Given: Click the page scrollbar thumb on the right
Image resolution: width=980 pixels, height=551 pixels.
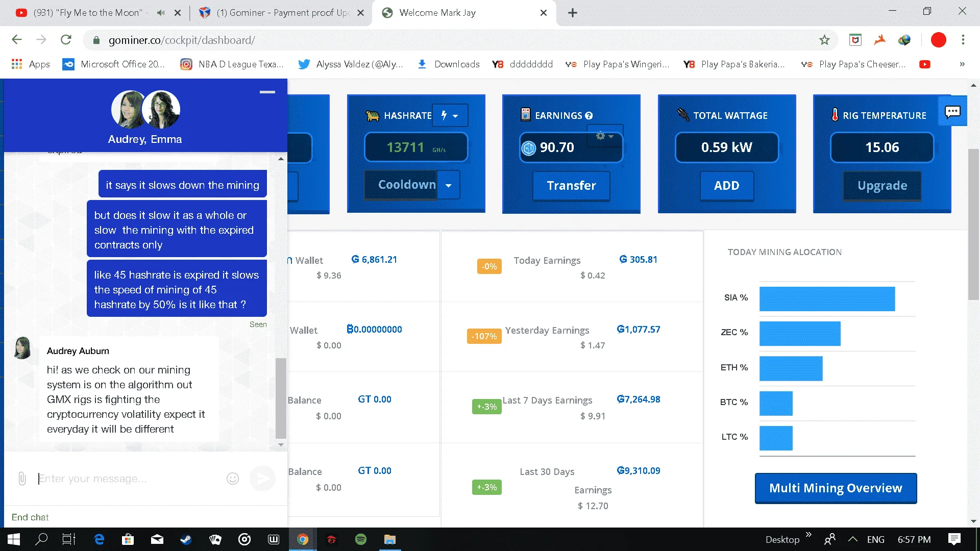Looking at the screenshot, I should tap(973, 224).
